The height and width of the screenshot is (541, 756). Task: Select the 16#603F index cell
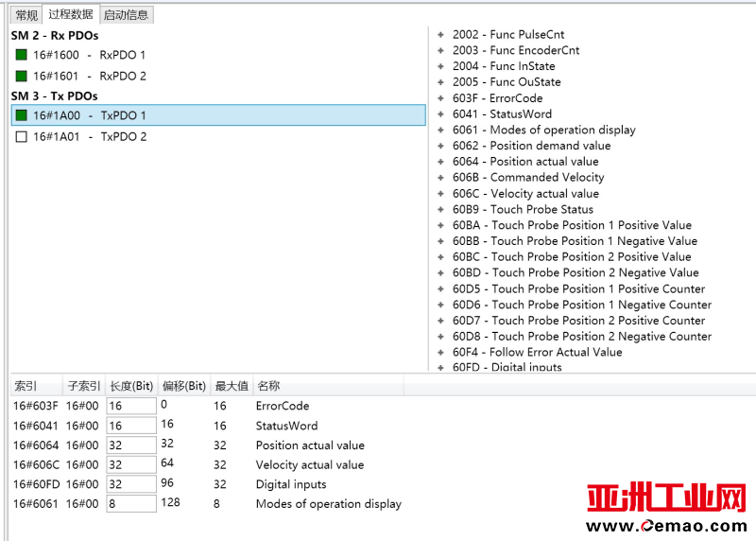36,406
